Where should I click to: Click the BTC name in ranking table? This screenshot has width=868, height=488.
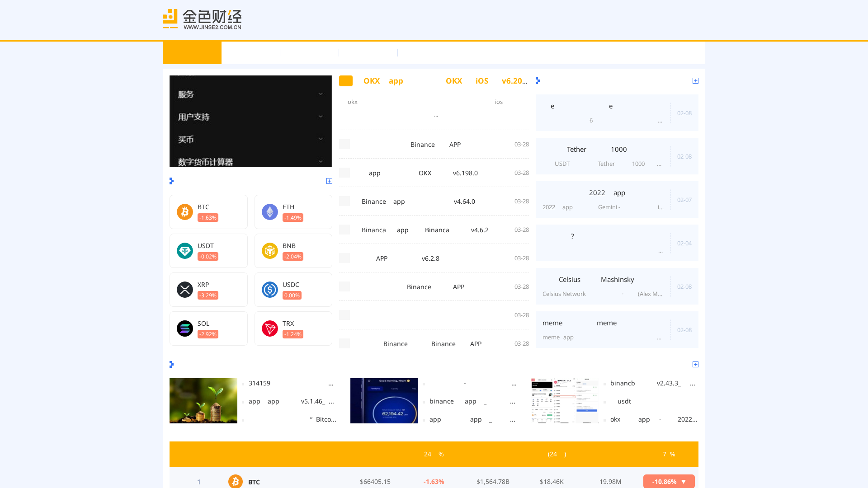pyautogui.click(x=254, y=482)
